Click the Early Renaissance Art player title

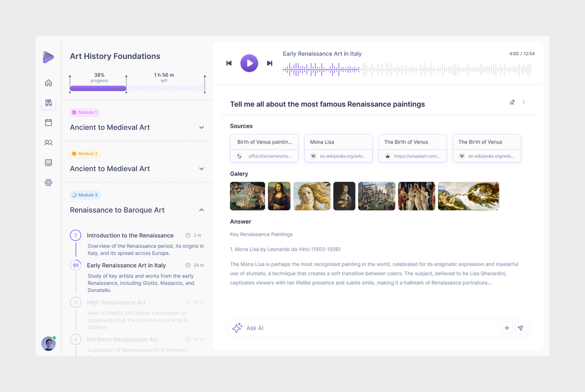[322, 54]
